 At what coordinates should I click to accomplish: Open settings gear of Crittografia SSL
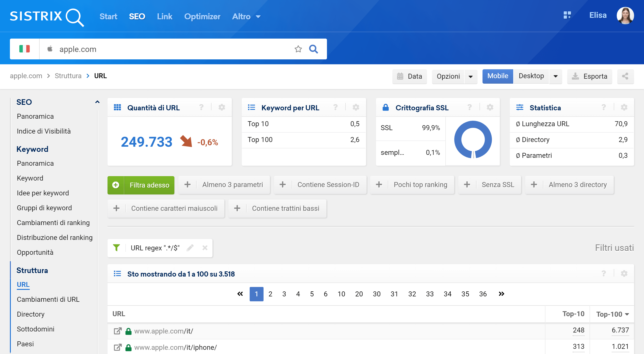click(x=490, y=108)
